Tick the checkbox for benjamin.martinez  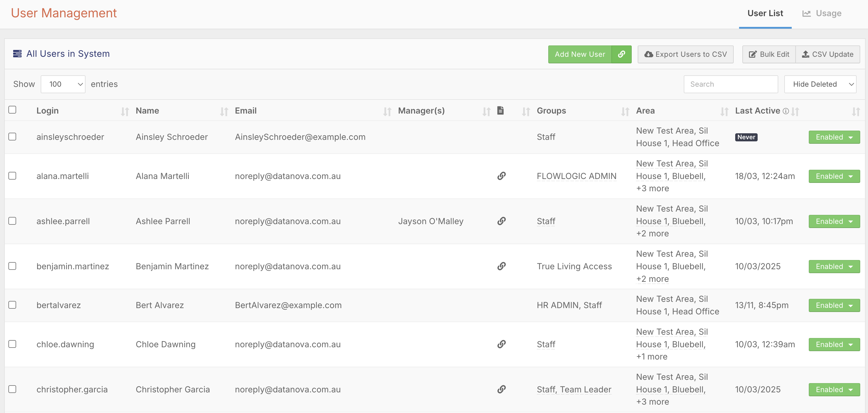[13, 266]
